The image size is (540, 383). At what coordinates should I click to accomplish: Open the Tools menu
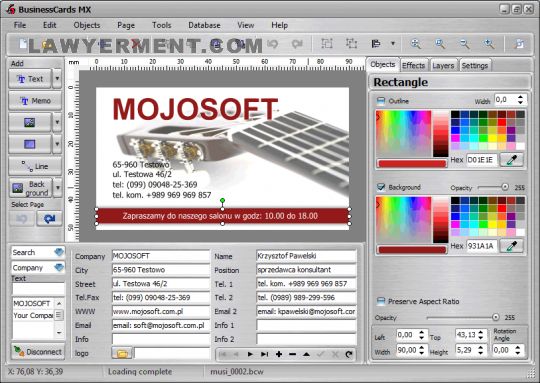click(x=162, y=25)
